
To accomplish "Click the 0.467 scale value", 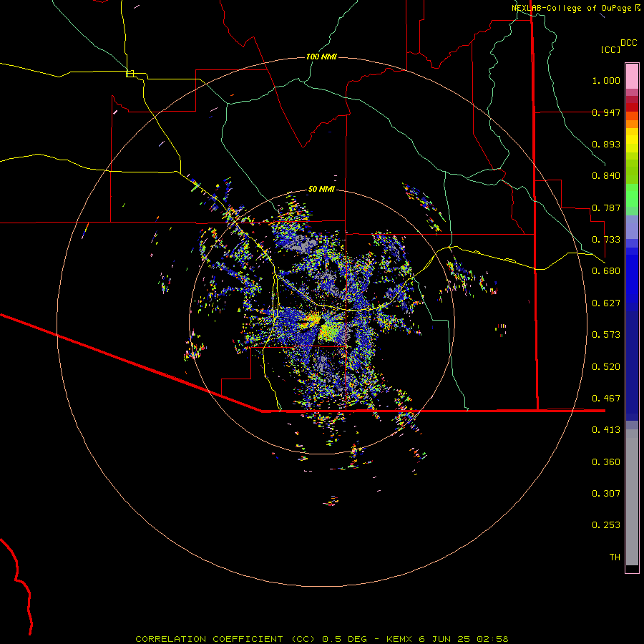I will (x=606, y=399).
